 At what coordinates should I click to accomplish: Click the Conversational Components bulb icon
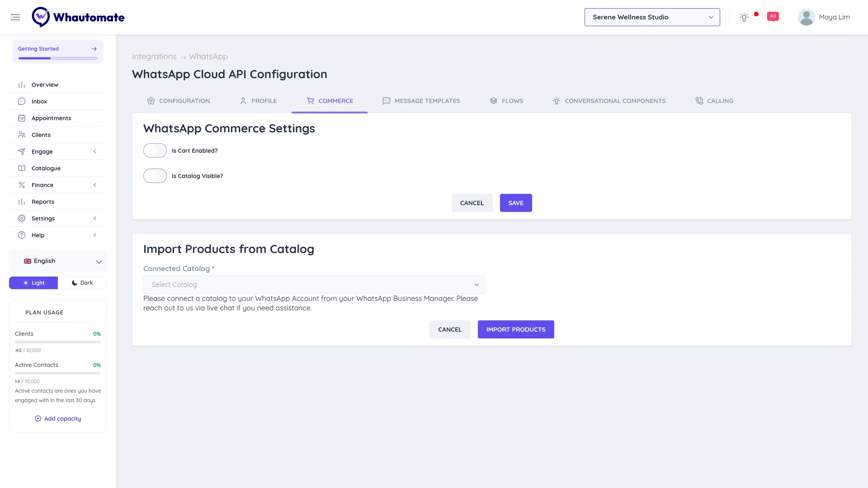pos(557,101)
